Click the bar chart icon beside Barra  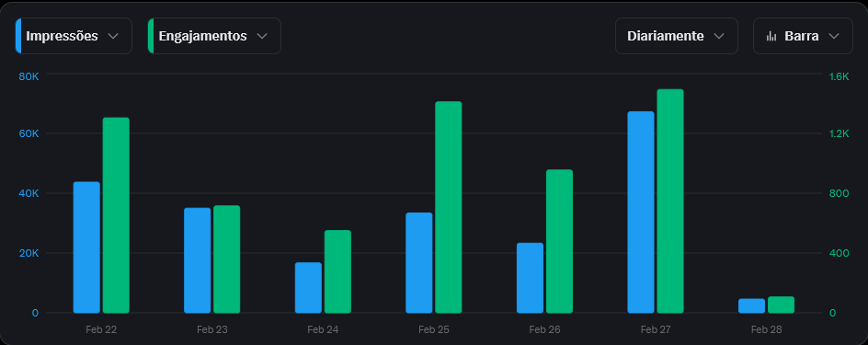[771, 37]
